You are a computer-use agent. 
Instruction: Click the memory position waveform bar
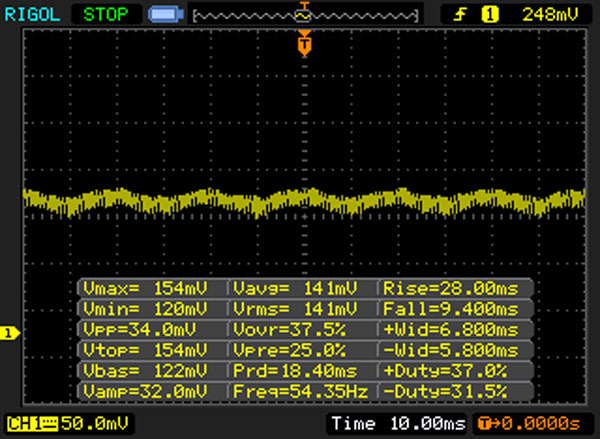pos(305,16)
